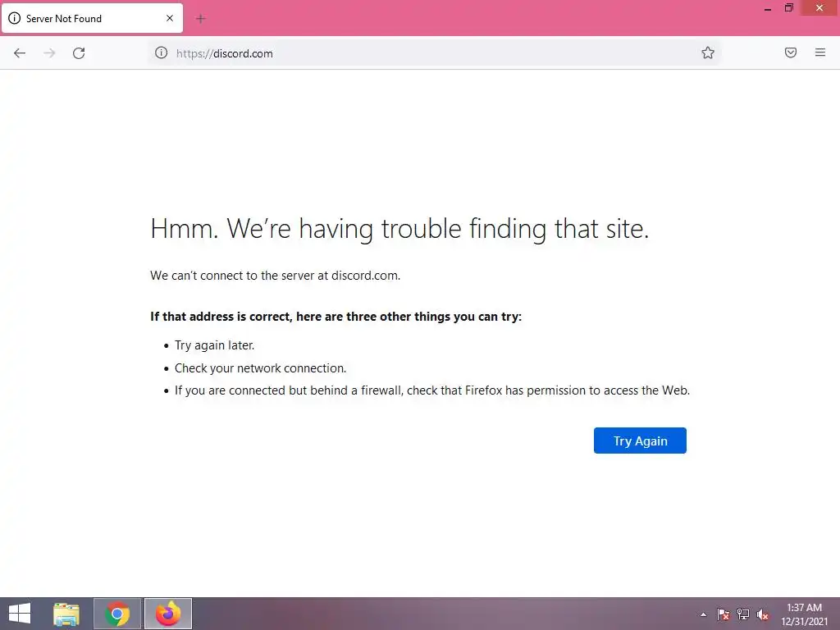Click the muted volume tray icon
This screenshot has height=630, width=840.
click(x=763, y=614)
